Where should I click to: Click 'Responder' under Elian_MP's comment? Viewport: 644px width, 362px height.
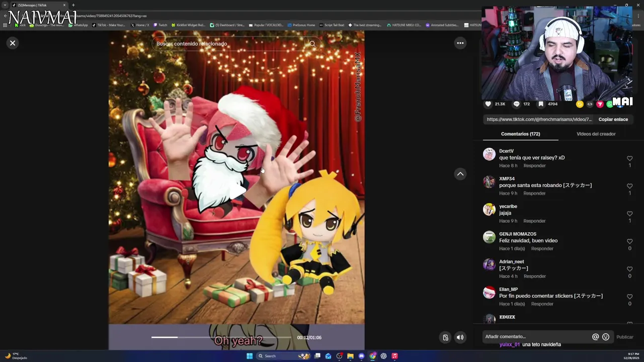point(542,304)
